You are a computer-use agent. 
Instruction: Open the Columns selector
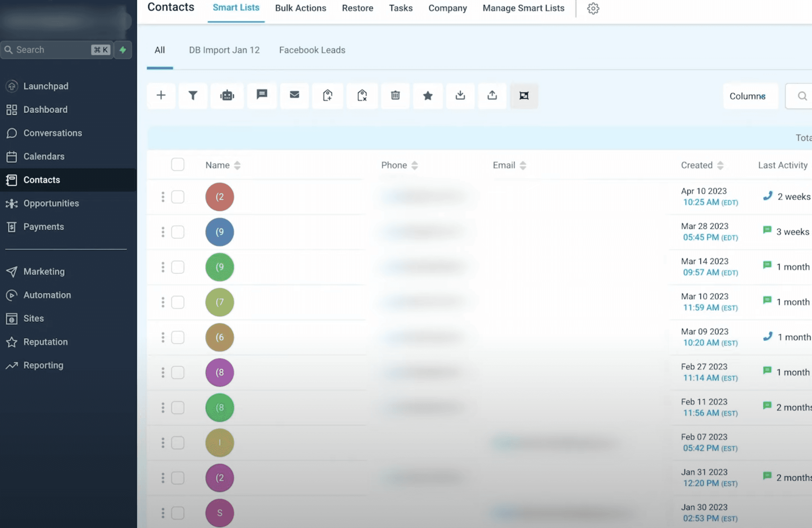point(747,96)
